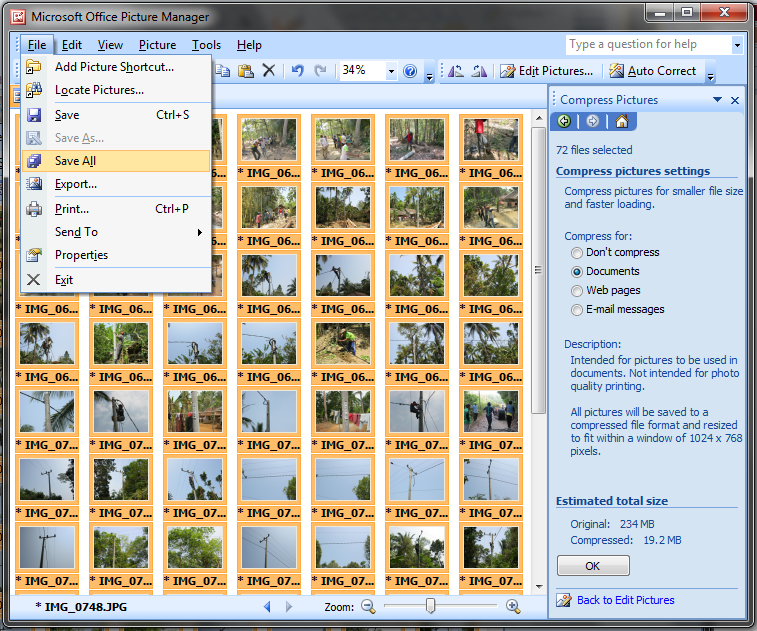Image resolution: width=757 pixels, height=631 pixels.
Task: Click the thumbnail vertical scrollbar handle
Action: pyautogui.click(x=538, y=270)
